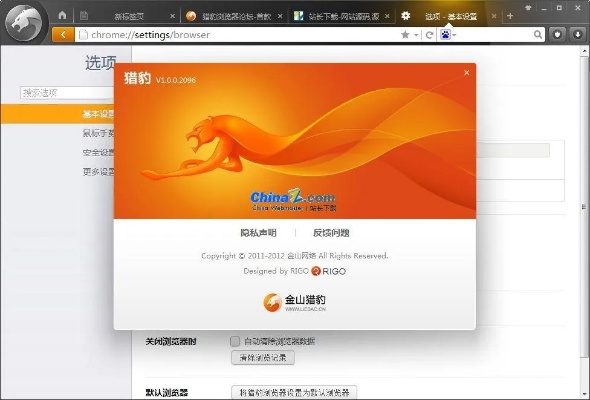Open the dropdown arrow beside the bookmark star

[416, 35]
